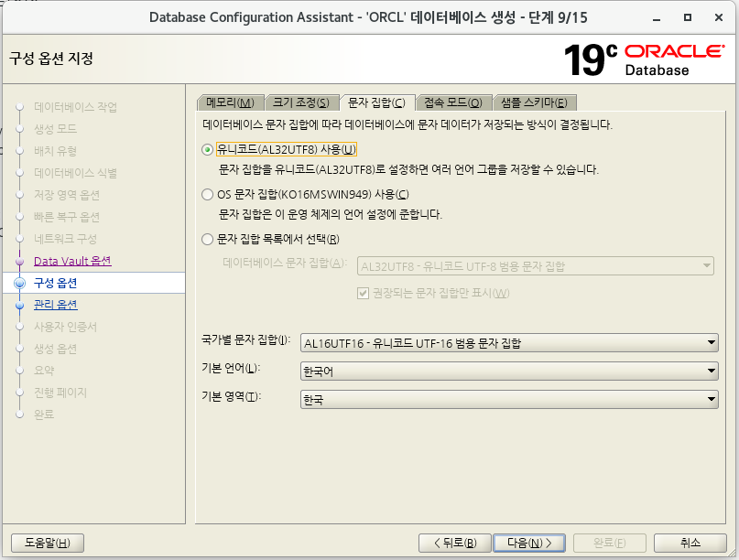
Task: Open the 기본 영역 한국 dropdown
Action: click(509, 399)
